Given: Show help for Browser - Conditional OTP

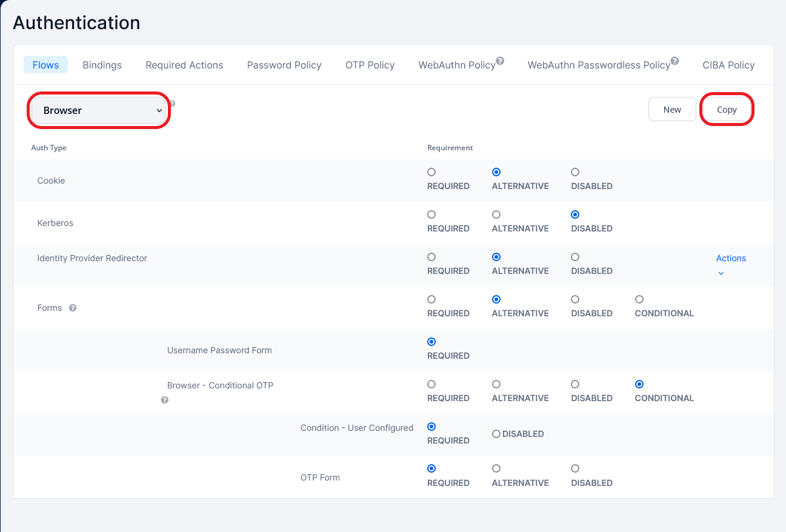Looking at the screenshot, I should pos(164,400).
